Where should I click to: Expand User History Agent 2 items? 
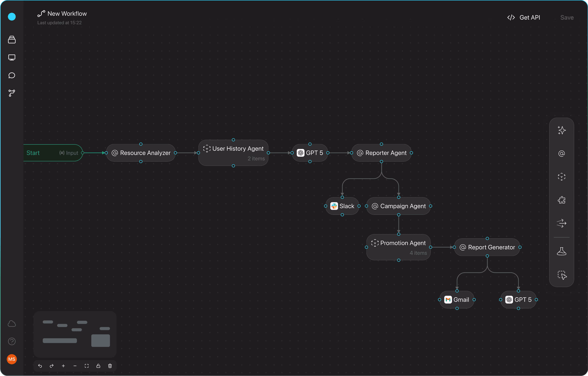pos(256,159)
